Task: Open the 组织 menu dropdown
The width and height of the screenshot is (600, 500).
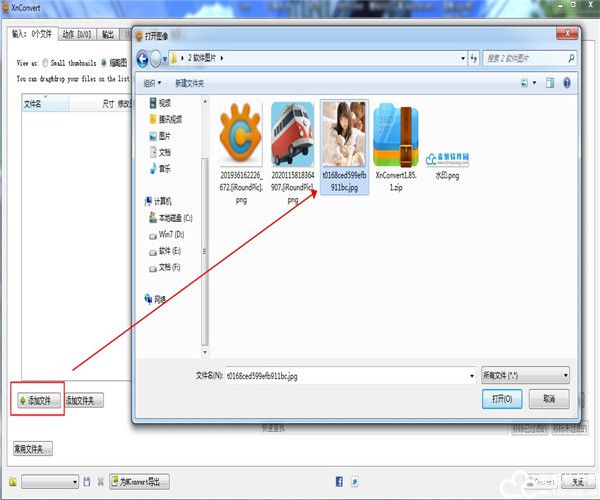Action: (152, 83)
